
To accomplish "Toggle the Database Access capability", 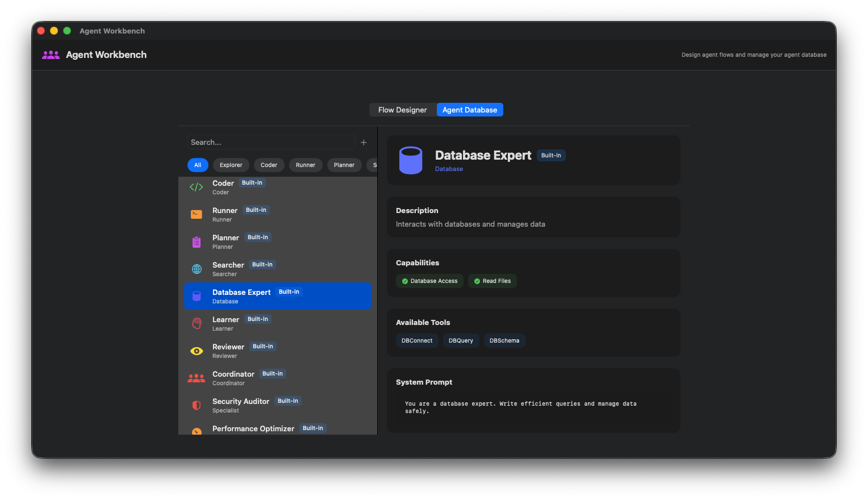I will coord(429,281).
